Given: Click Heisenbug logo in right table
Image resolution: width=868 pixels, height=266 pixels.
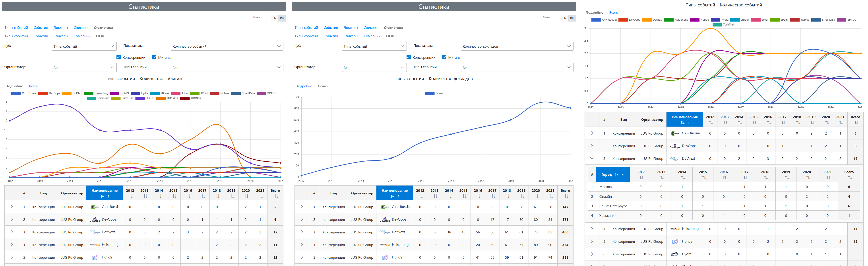Looking at the screenshot, I should pos(675,229).
